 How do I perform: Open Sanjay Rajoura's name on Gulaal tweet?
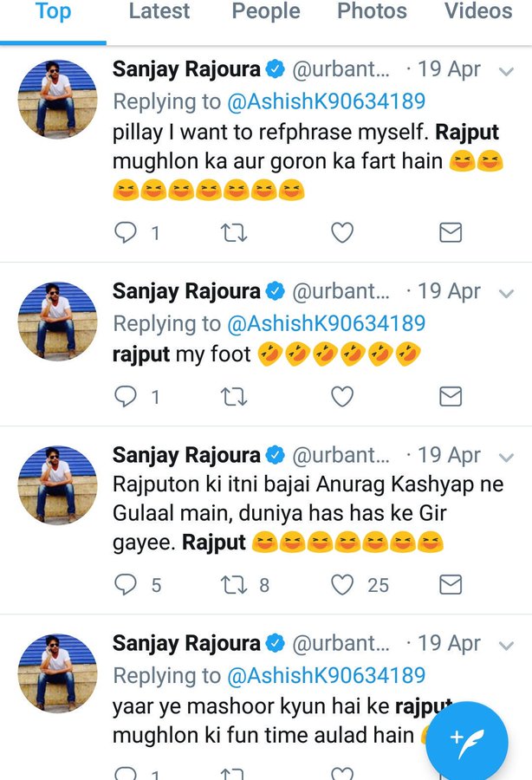coord(186,455)
